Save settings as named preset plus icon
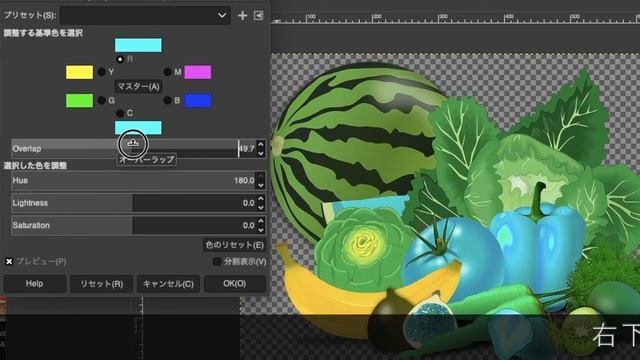640x360 pixels. click(x=242, y=16)
